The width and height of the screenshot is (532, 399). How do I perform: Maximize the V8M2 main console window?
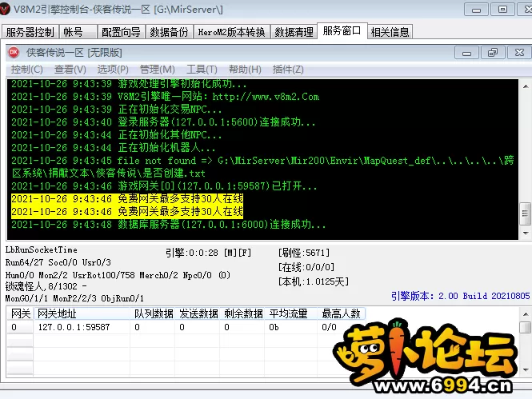click(502, 10)
